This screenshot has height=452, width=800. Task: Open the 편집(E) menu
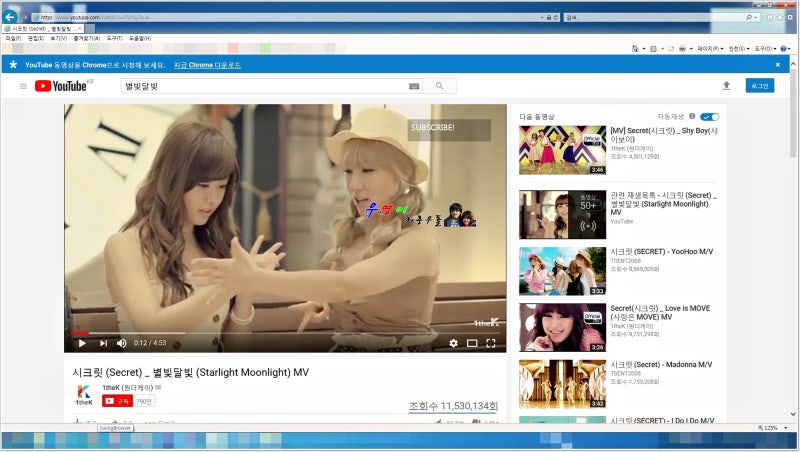(x=36, y=38)
